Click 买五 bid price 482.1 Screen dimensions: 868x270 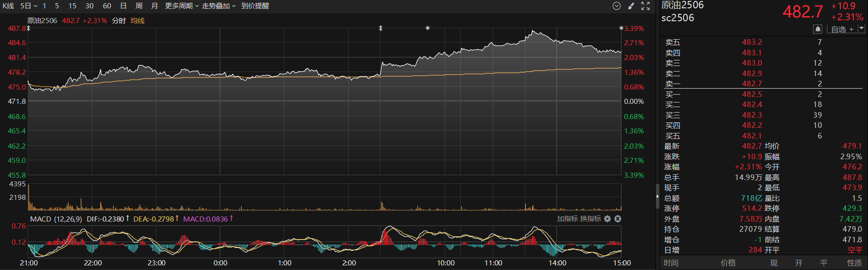point(752,136)
